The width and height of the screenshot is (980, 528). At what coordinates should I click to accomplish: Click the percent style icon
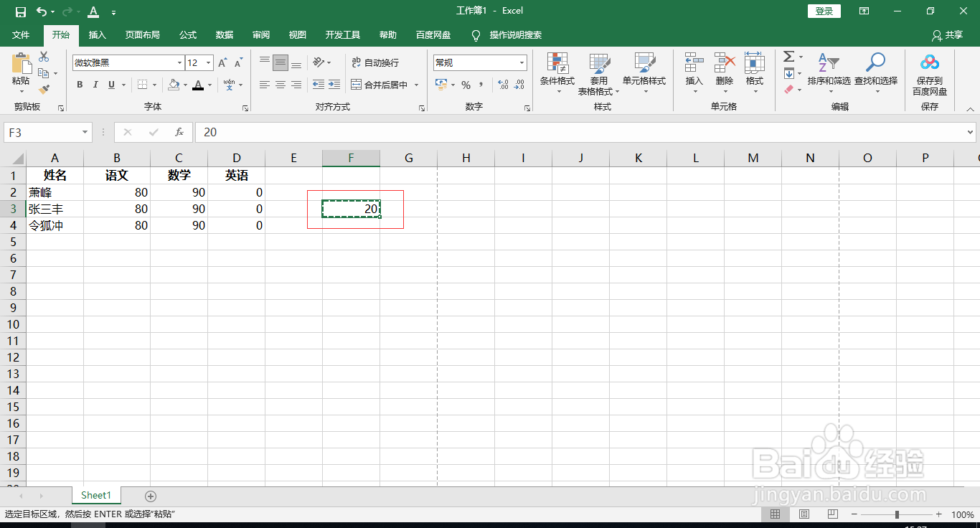click(x=466, y=85)
